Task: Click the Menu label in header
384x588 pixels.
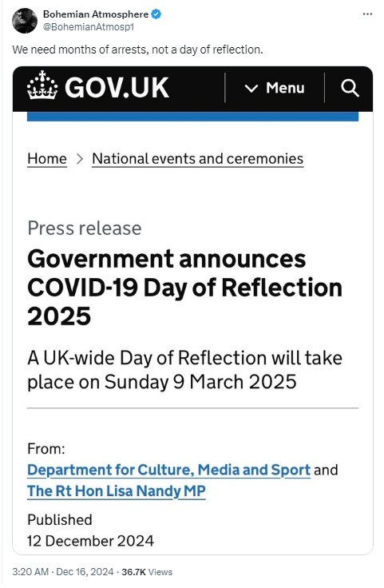Action: (x=285, y=88)
